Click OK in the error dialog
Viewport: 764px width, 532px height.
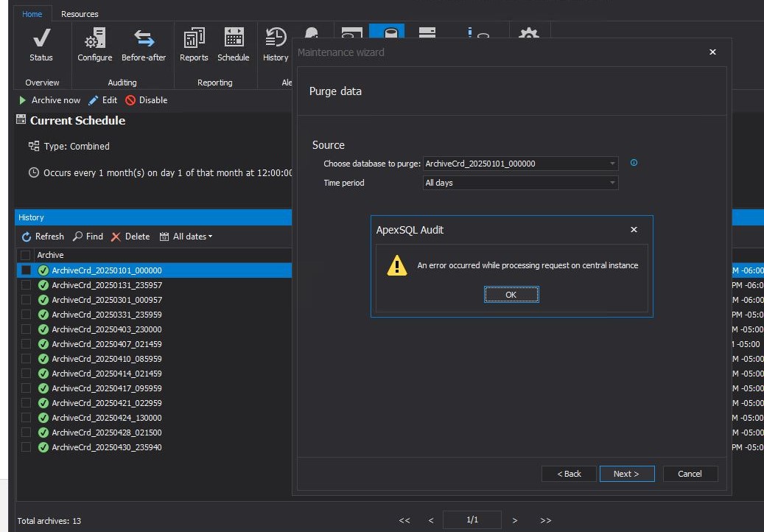point(511,295)
